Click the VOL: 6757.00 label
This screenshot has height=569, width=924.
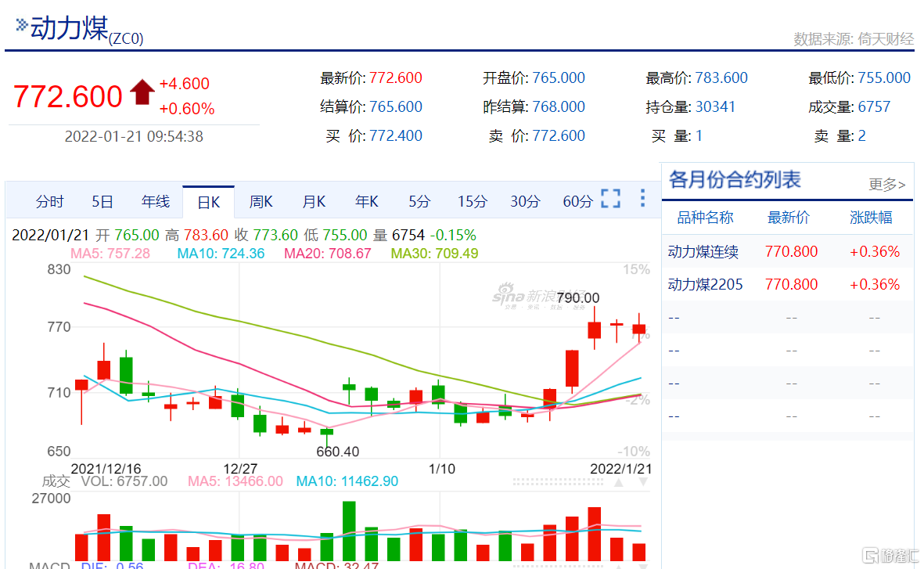pos(124,481)
